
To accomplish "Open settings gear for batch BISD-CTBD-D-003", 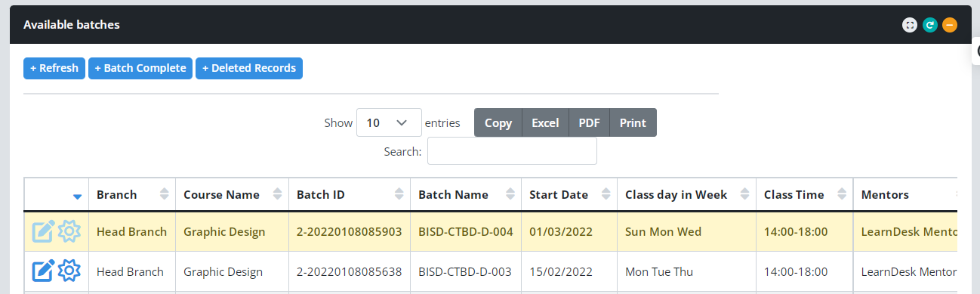I will (69, 271).
